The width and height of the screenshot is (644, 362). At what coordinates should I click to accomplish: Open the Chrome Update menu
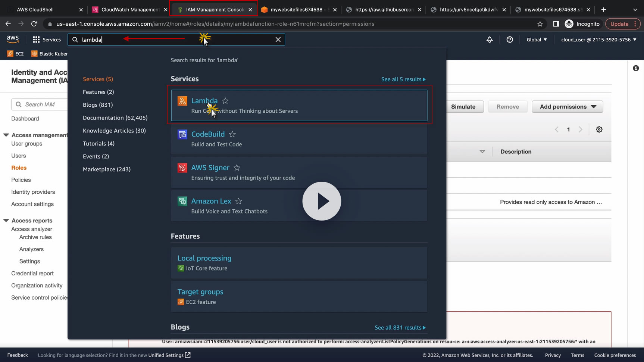tap(623, 24)
